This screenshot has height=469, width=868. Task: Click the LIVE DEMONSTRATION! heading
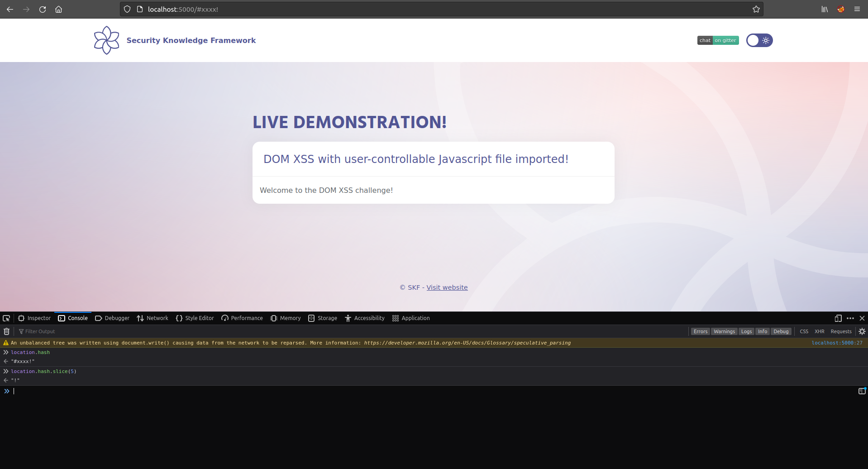[x=349, y=122]
